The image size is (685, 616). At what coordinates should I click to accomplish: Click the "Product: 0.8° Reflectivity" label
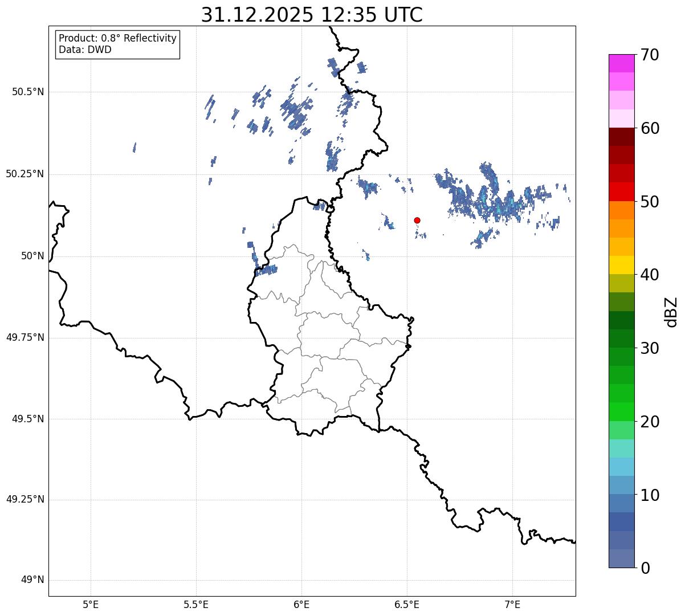(118, 38)
